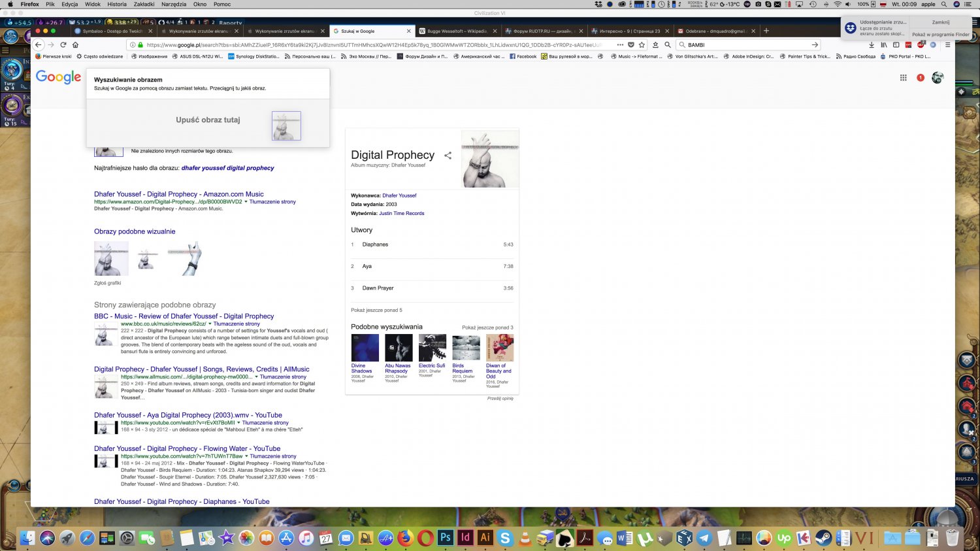Open VLC cone icon in Dock

(525, 538)
